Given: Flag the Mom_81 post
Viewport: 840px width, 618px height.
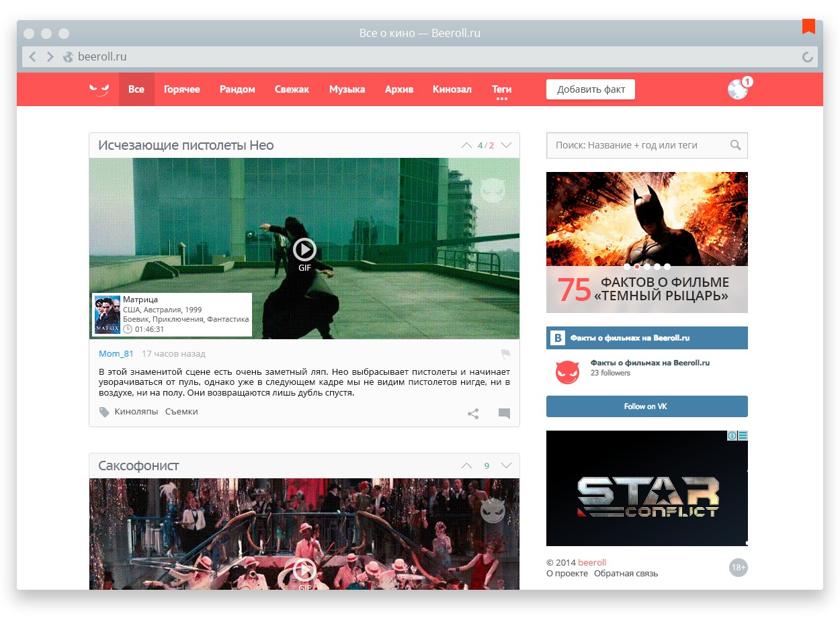Looking at the screenshot, I should pos(505,354).
